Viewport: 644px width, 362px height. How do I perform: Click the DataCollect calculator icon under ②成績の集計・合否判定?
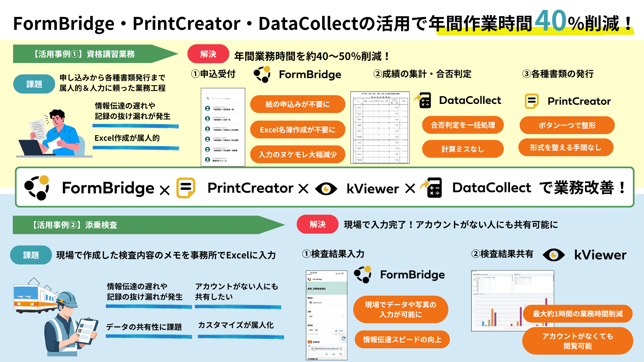[423, 100]
